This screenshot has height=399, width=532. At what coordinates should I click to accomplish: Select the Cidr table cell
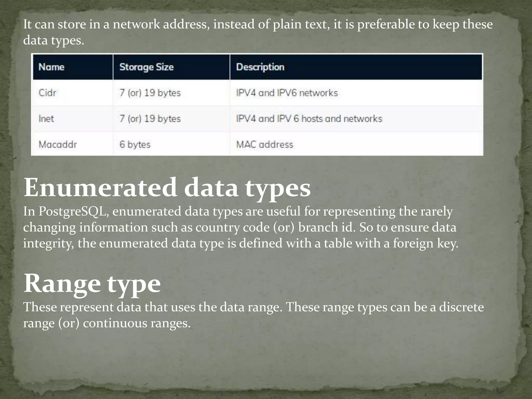click(x=73, y=93)
